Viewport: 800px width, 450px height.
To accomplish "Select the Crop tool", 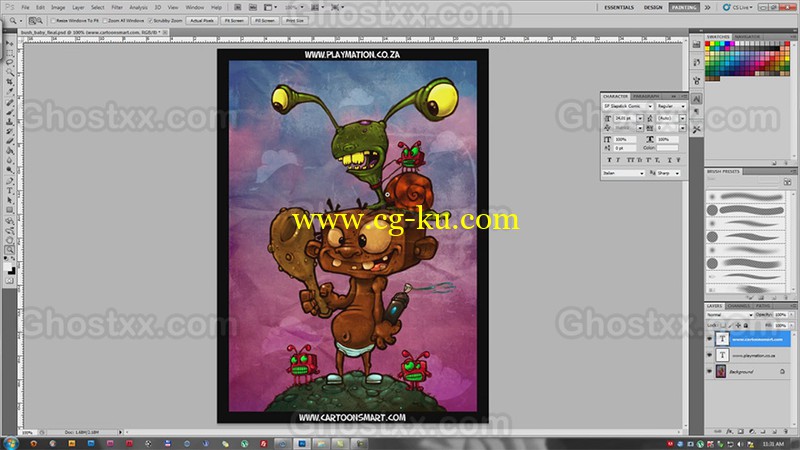I will 9,82.
